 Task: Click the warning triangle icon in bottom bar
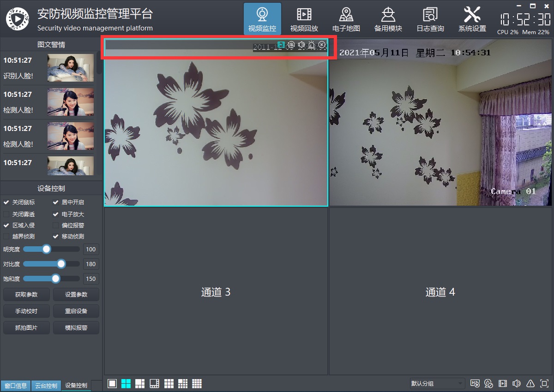[530, 384]
